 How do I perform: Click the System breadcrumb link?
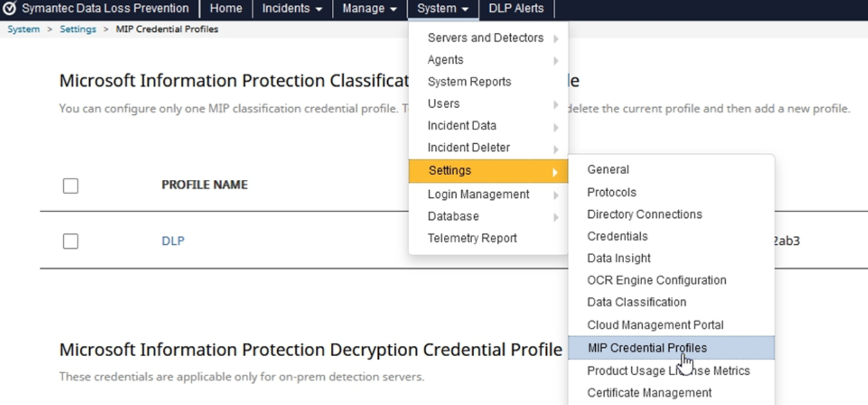pos(23,29)
